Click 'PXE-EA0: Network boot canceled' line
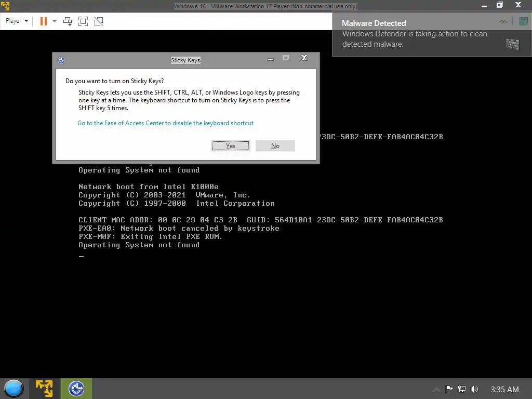This screenshot has width=532, height=399. (179, 229)
